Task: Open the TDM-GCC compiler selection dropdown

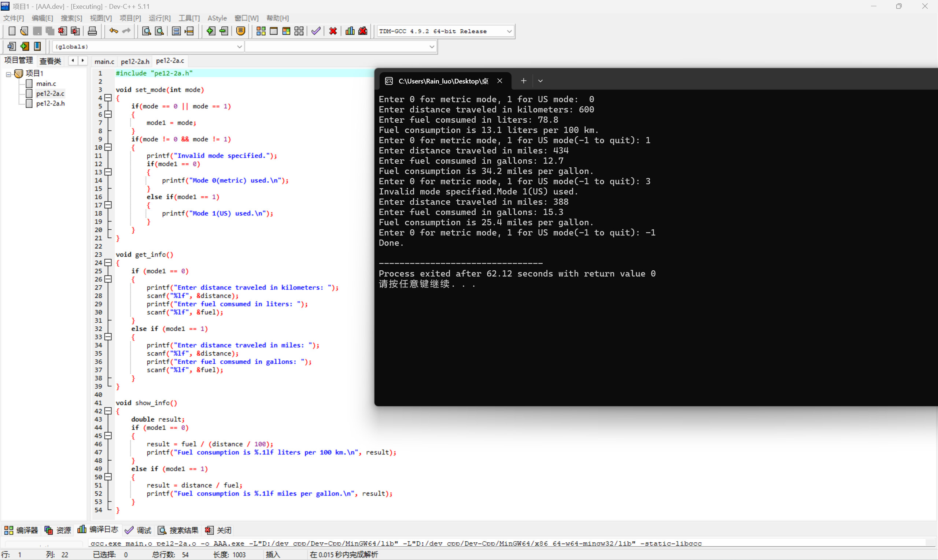Action: pyautogui.click(x=509, y=31)
